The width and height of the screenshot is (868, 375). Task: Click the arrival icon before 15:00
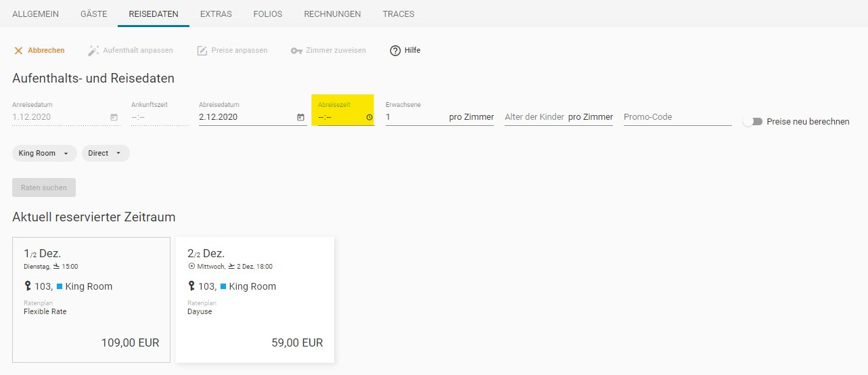tap(57, 267)
